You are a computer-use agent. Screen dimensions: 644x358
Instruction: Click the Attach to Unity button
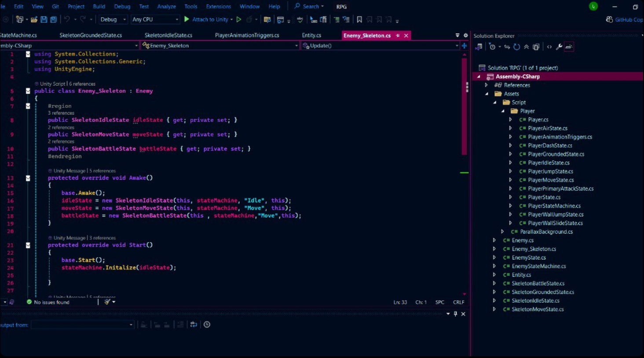(x=209, y=19)
